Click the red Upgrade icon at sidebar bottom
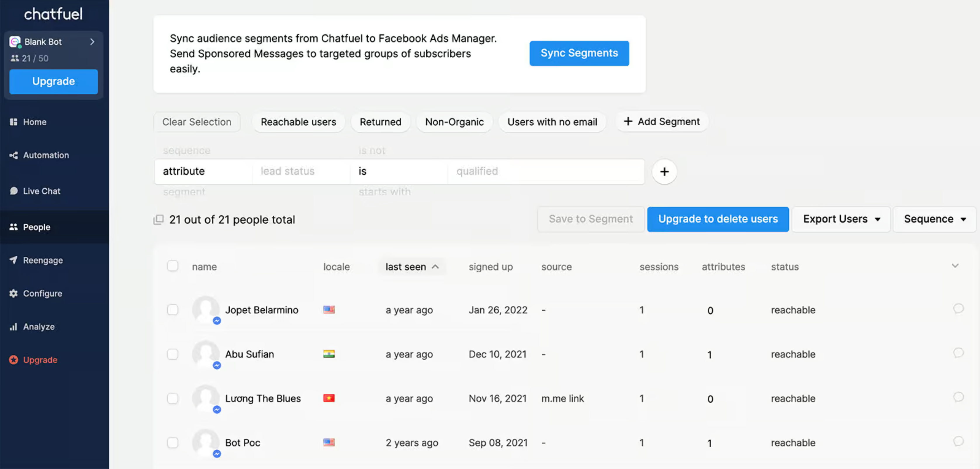 point(13,359)
